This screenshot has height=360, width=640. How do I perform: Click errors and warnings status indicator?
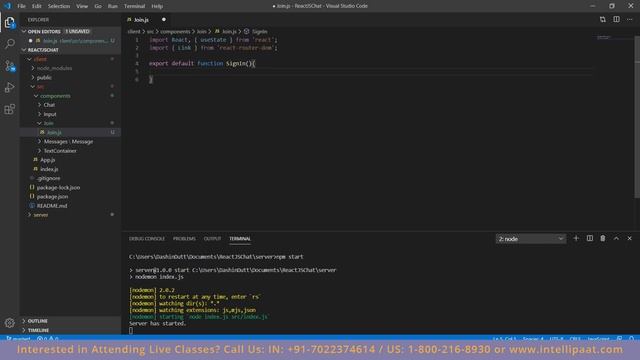coord(48,339)
